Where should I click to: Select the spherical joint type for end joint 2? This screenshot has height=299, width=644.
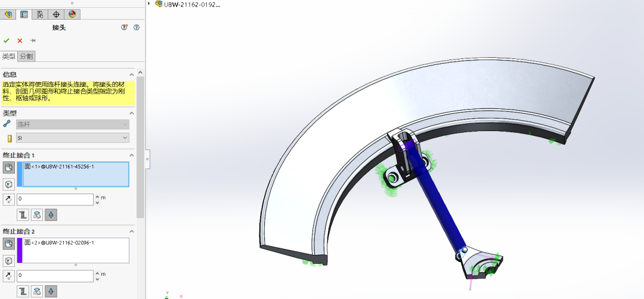tap(51, 291)
